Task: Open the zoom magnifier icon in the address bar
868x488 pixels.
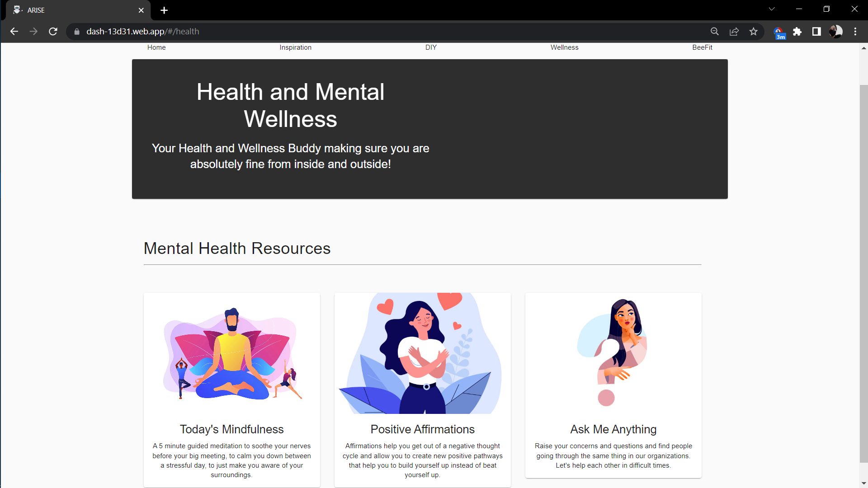Action: (715, 32)
